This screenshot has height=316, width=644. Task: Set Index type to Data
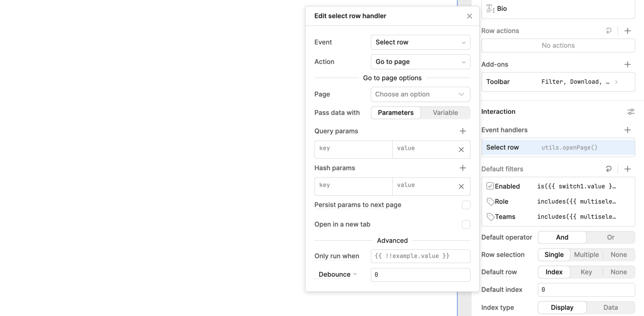[610, 307]
